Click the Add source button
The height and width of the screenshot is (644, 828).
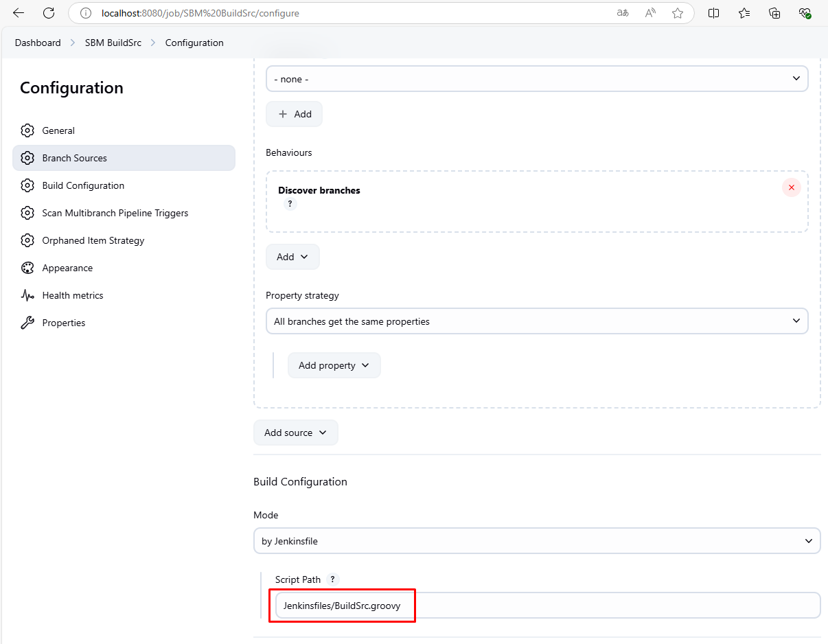(295, 433)
